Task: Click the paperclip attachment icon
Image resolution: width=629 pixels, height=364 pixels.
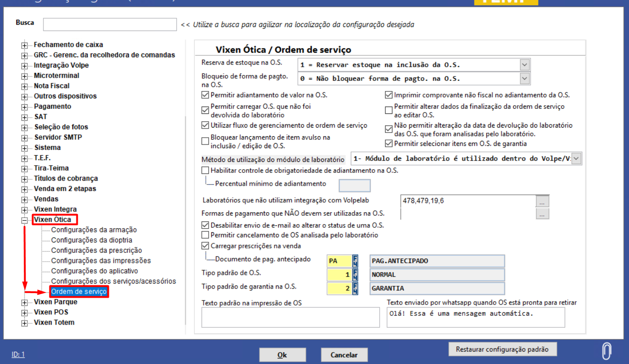Action: point(607,351)
